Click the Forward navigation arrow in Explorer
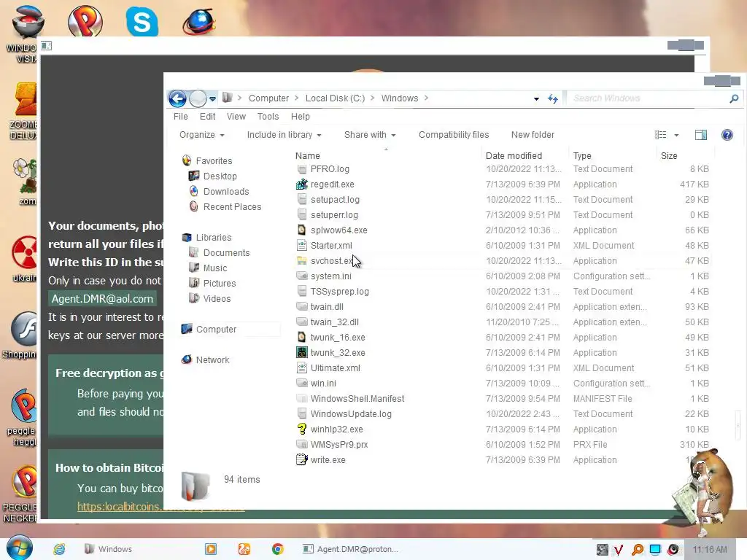The image size is (747, 560). point(198,98)
